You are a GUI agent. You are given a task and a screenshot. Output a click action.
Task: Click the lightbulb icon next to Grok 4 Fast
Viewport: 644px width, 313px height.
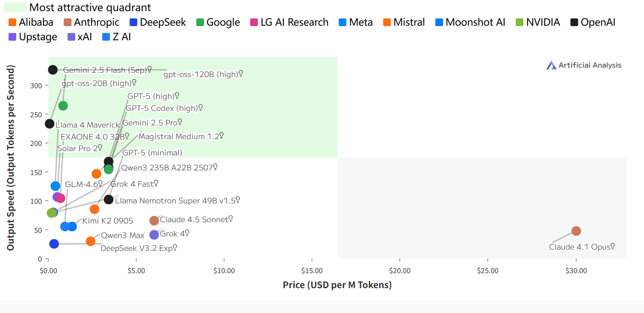click(x=156, y=184)
